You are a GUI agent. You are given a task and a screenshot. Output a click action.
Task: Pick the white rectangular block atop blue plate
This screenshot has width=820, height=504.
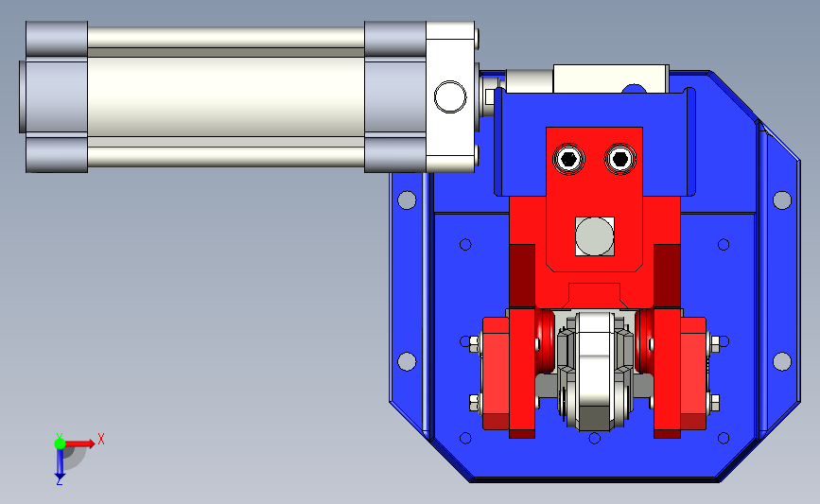click(611, 78)
